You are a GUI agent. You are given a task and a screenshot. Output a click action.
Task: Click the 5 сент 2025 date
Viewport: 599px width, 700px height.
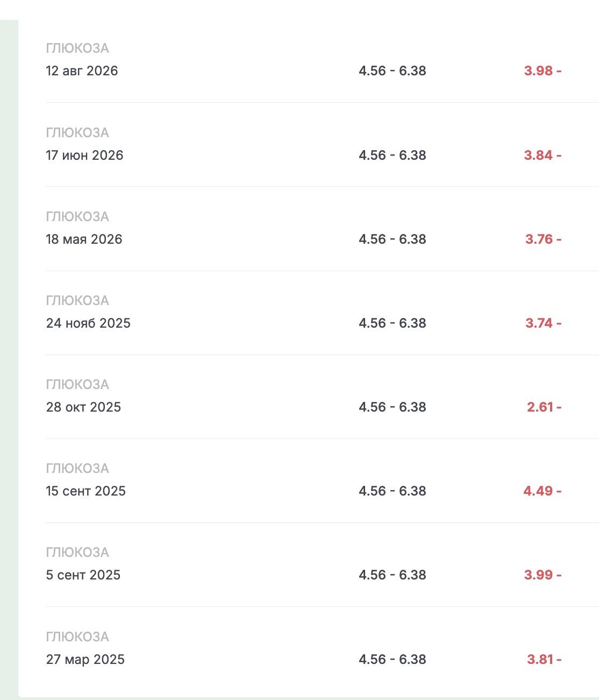(x=83, y=575)
